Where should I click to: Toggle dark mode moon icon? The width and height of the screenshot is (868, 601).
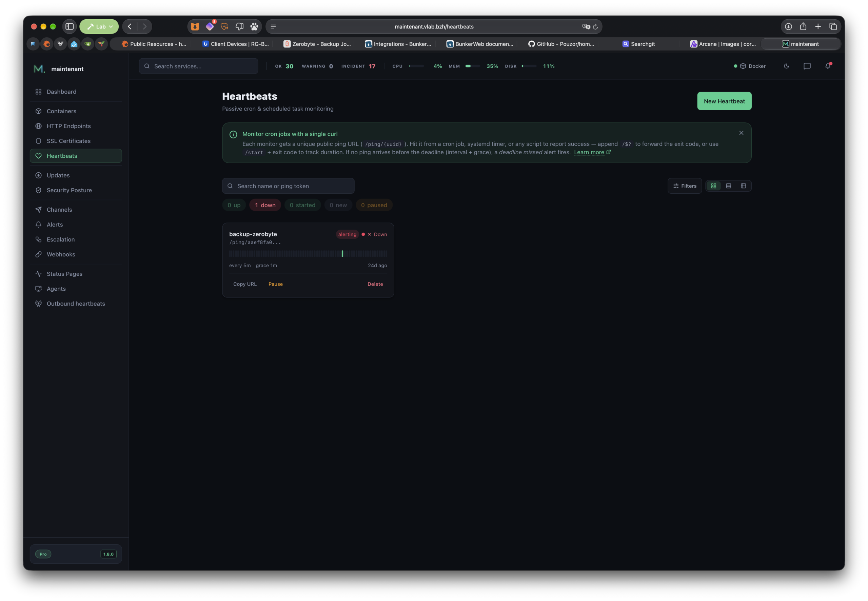(x=786, y=66)
